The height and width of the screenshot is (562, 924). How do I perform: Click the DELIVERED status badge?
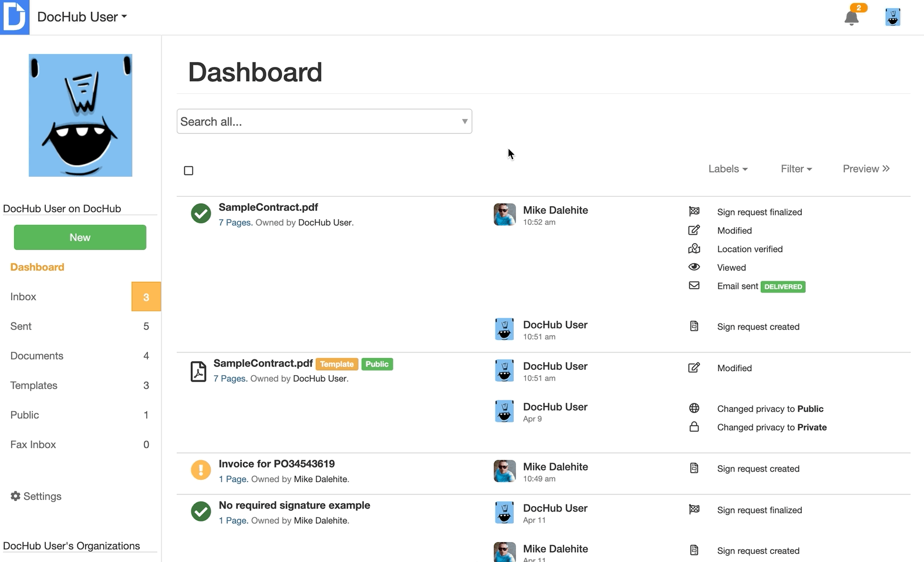[x=783, y=287]
